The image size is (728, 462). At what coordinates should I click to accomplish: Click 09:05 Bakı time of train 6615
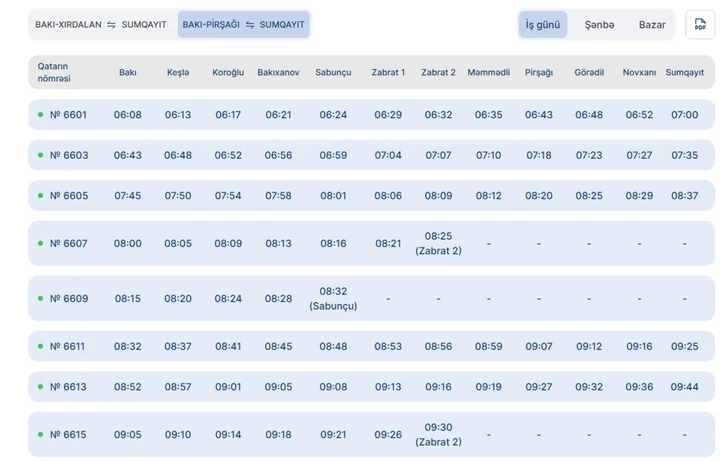pos(128,435)
